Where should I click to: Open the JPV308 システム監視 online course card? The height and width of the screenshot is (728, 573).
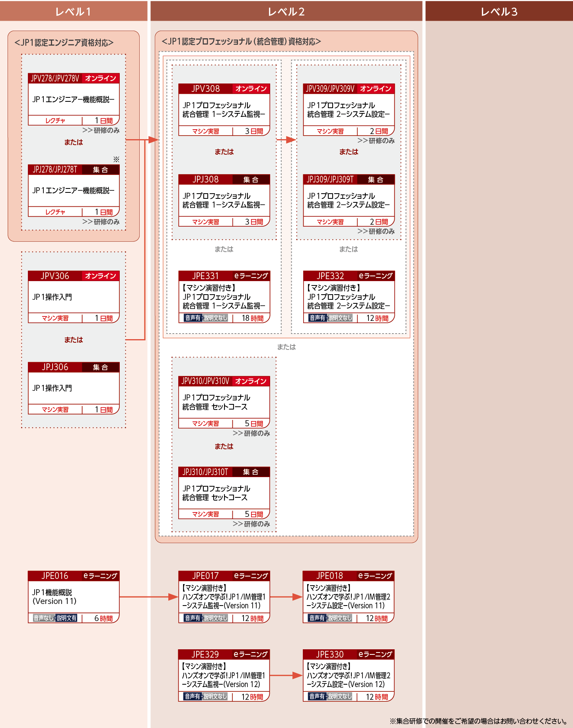224,110
